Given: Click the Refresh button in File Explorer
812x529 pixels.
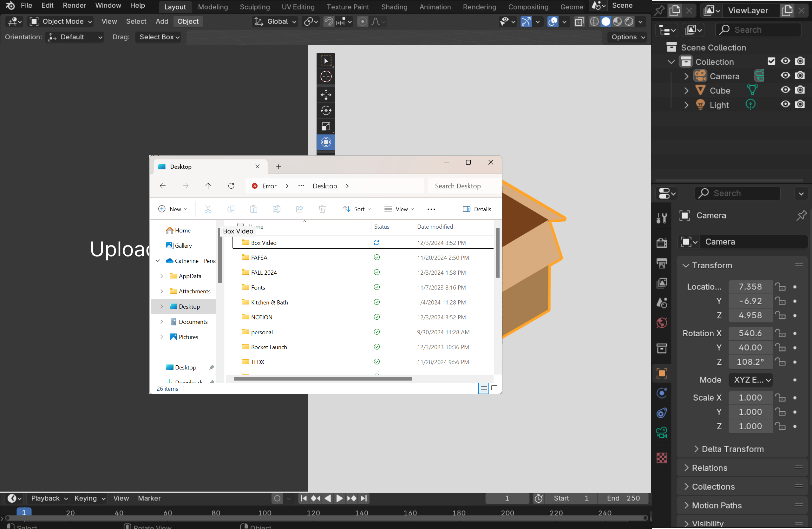Looking at the screenshot, I should pos(231,186).
